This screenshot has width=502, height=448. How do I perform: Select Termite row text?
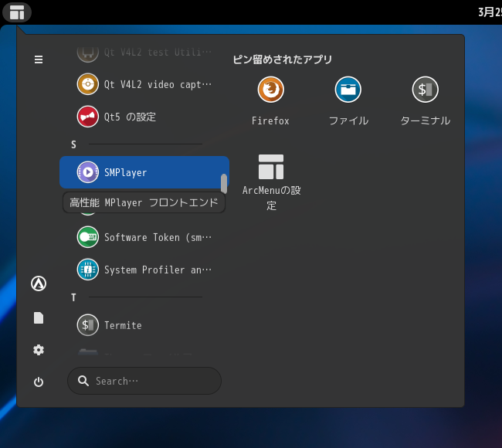click(123, 325)
